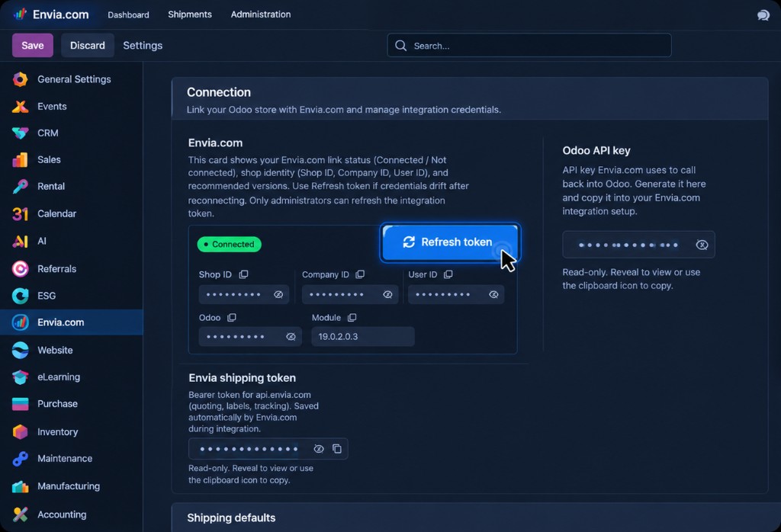Reveal the hidden Odoo field value
The height and width of the screenshot is (532, 781).
tap(291, 337)
